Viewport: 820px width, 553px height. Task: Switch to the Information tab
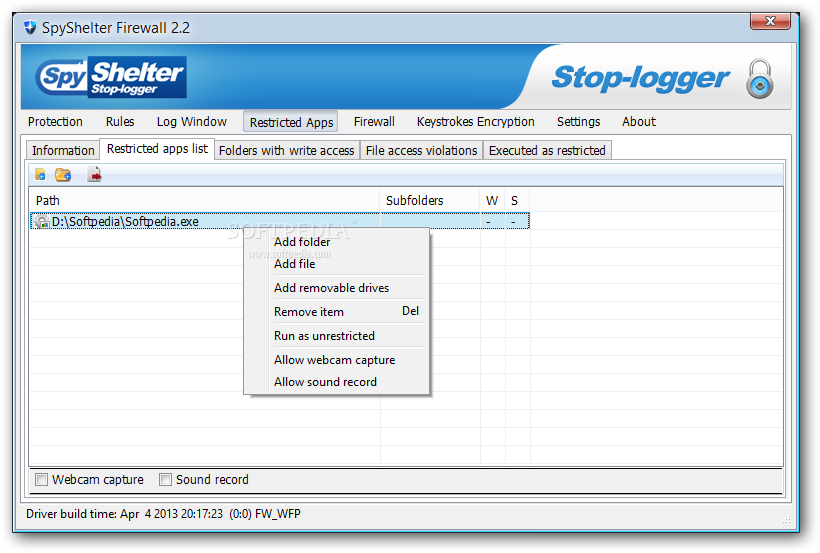tap(63, 151)
